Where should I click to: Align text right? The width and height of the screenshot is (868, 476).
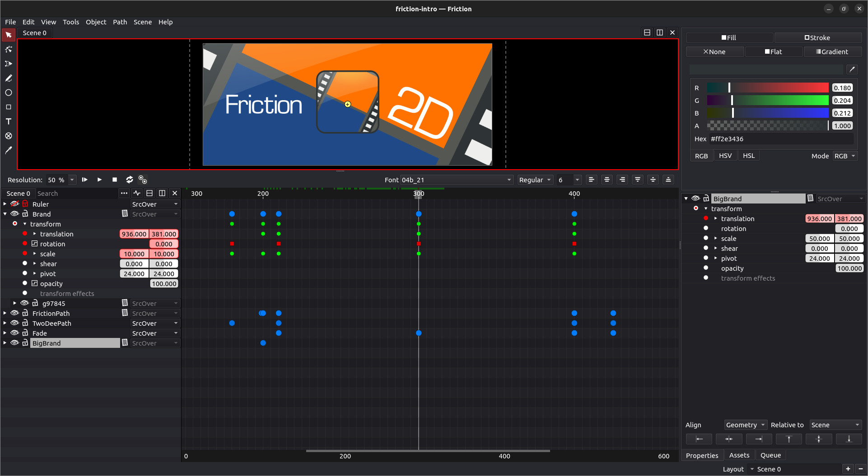[622, 180]
